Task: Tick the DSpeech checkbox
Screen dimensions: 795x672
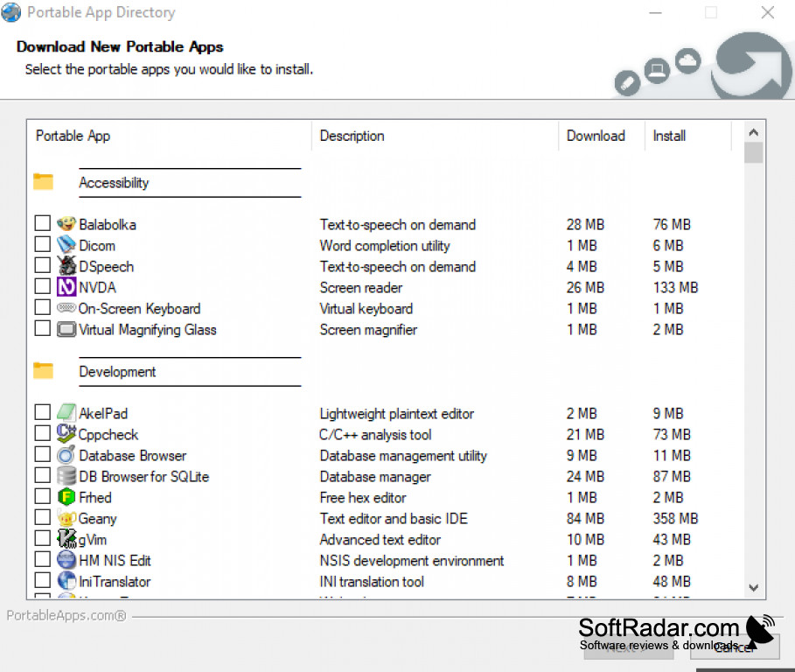Action: 43,265
